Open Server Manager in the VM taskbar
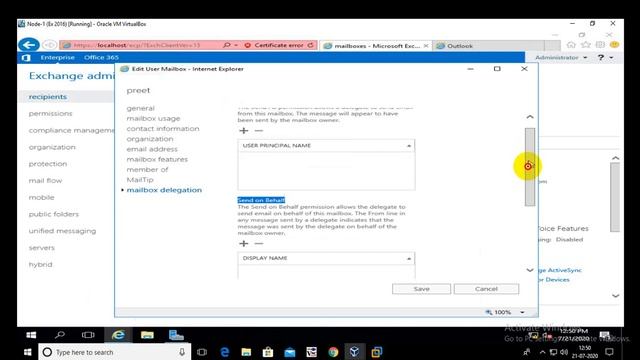This screenshot has height=360, width=640. coord(176,335)
